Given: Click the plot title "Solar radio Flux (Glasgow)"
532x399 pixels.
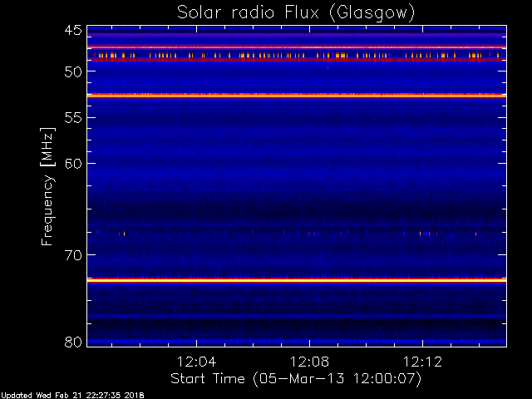Looking at the screenshot, I should tap(296, 13).
